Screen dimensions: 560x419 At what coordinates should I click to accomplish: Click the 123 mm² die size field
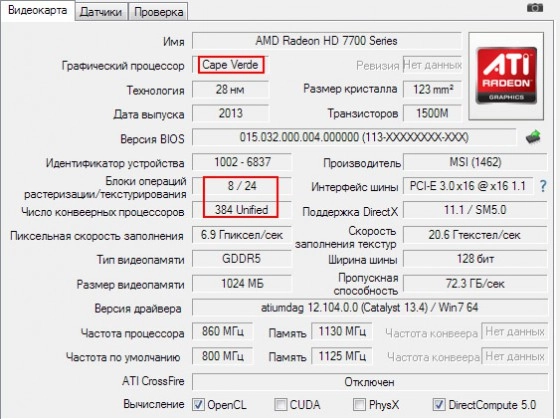click(432, 89)
